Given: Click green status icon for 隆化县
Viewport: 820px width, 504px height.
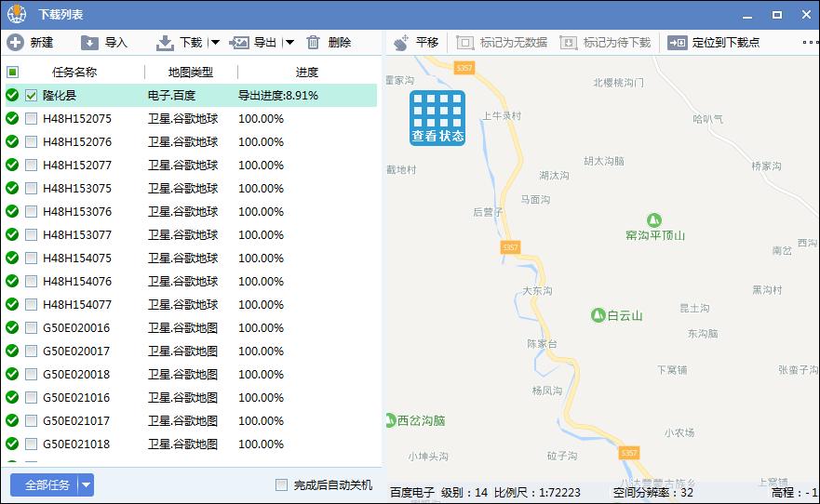Looking at the screenshot, I should click(x=12, y=95).
